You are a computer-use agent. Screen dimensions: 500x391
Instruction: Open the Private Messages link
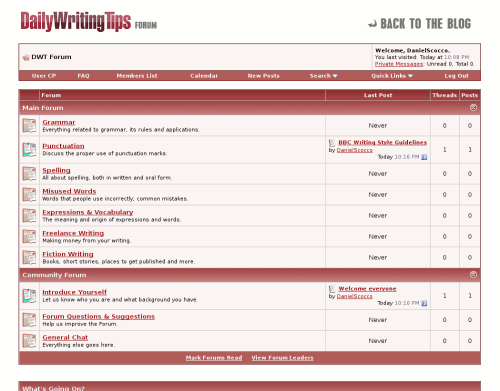tap(399, 64)
